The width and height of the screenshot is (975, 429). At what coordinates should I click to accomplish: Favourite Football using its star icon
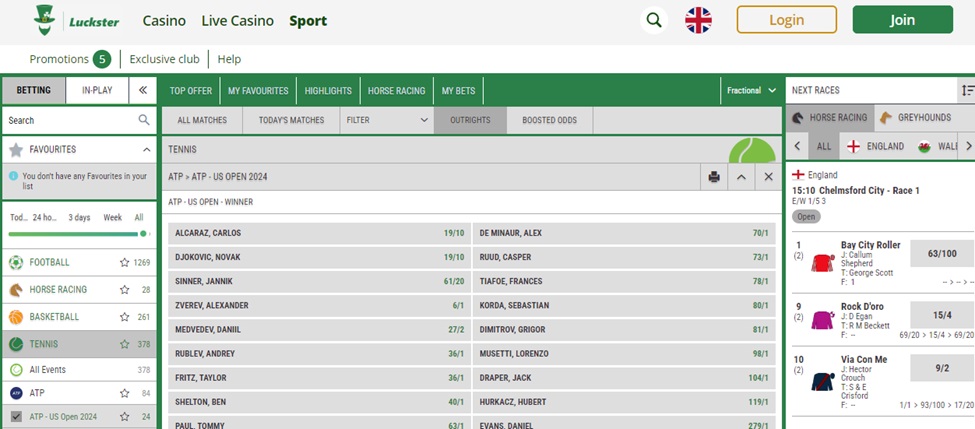[x=124, y=263]
